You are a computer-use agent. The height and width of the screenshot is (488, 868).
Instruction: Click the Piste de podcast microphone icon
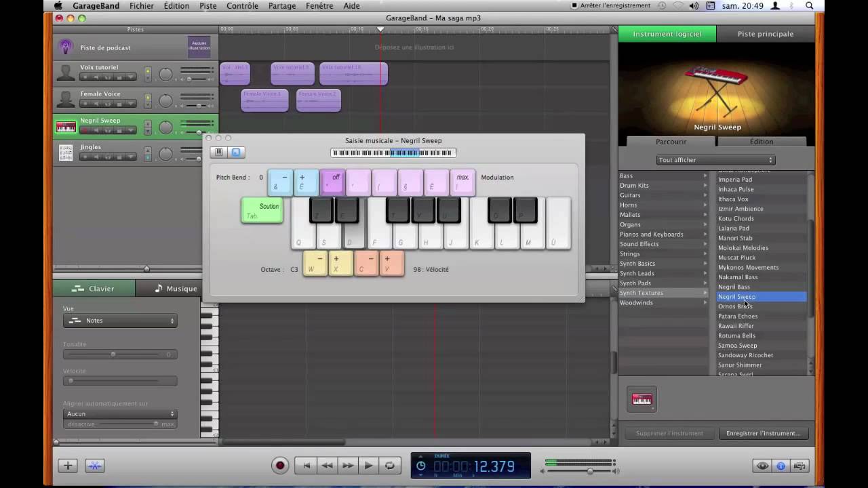66,47
